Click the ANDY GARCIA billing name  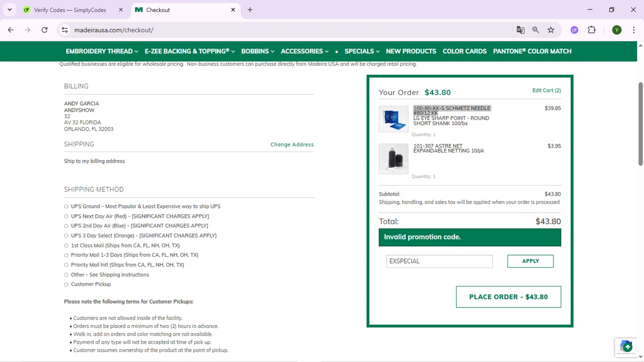pos(82,104)
